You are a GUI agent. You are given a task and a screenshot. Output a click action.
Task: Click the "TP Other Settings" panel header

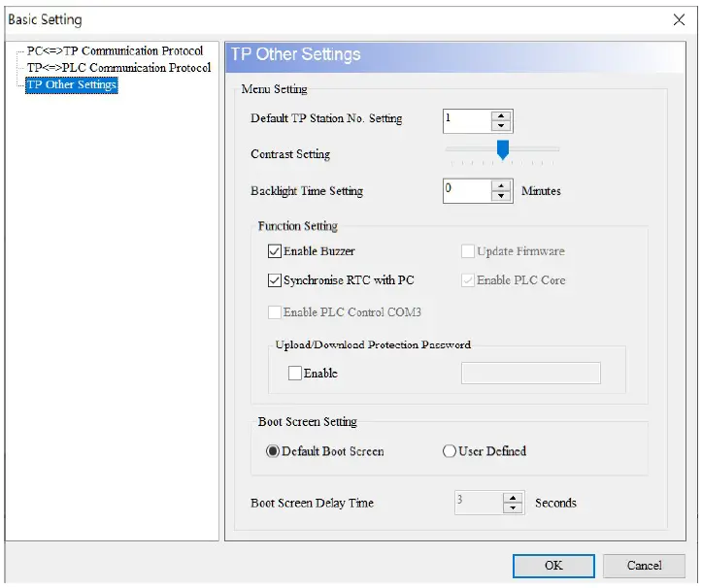(x=455, y=57)
